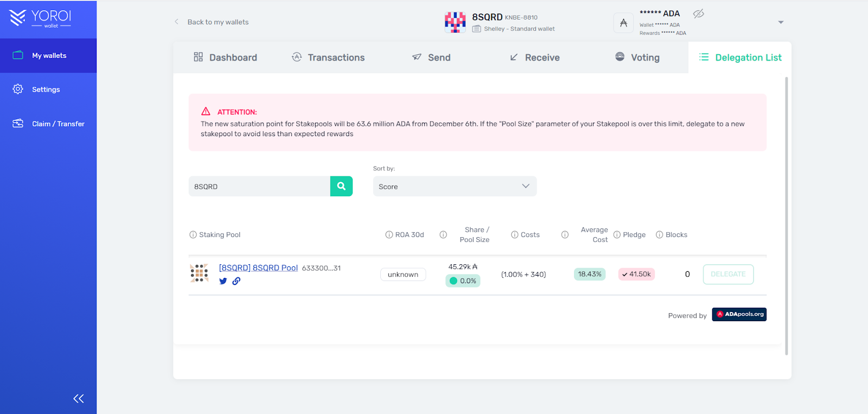Go to Claim / Transfer page
The width and height of the screenshot is (868, 414).
tap(48, 124)
